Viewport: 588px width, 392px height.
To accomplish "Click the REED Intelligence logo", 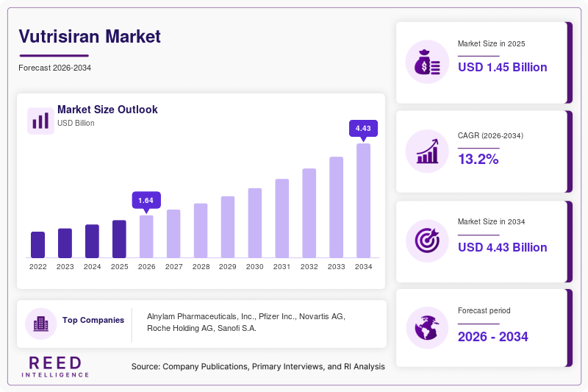I will 55,366.
